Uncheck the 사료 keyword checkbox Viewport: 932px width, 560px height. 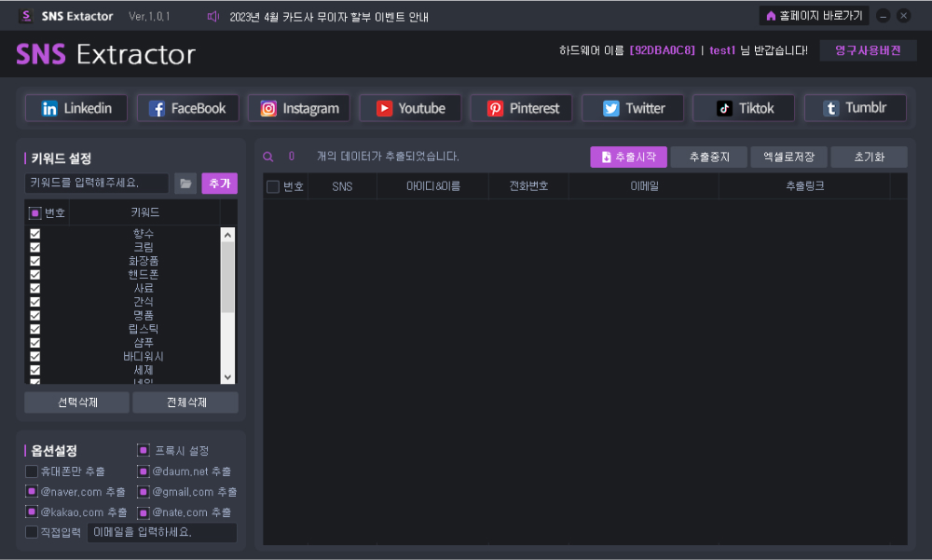click(x=35, y=288)
